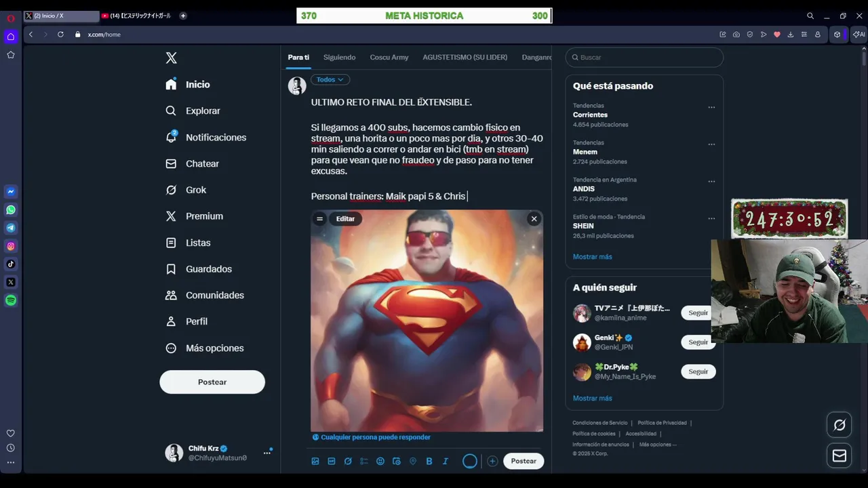The image size is (868, 488).
Task: Open Facebook Messenger in Opera sidebar
Action: [x=11, y=192]
